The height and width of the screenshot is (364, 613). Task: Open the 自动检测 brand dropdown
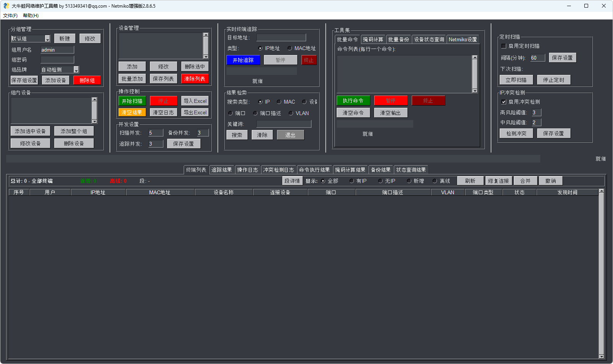pos(76,69)
